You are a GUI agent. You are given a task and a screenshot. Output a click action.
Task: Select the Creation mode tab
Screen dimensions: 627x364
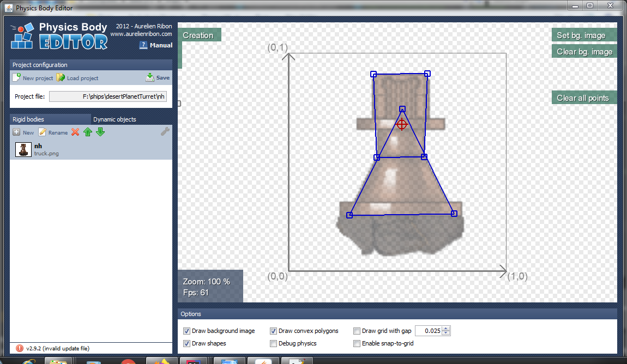pos(200,35)
